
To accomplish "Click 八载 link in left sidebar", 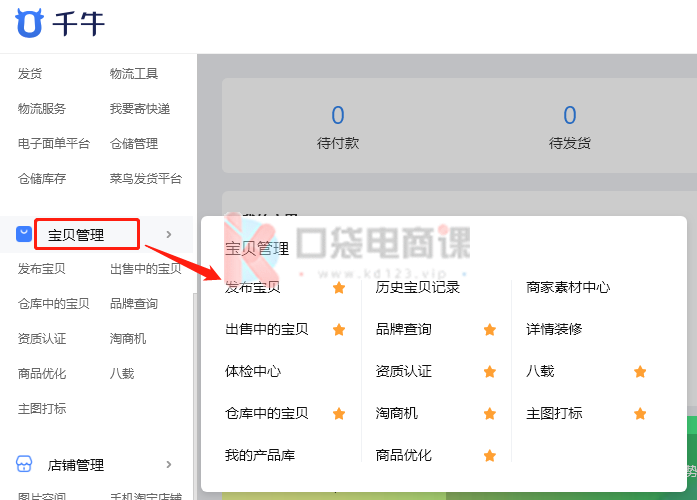I will [x=122, y=374].
